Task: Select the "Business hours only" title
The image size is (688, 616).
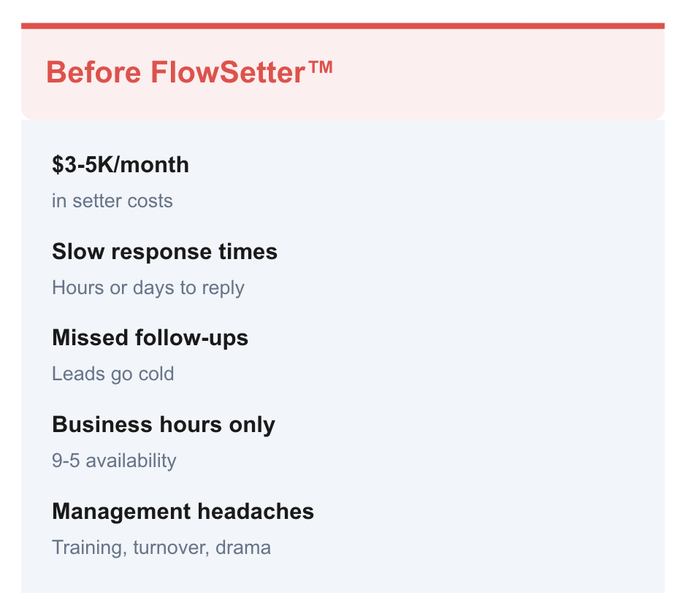Action: tap(164, 425)
